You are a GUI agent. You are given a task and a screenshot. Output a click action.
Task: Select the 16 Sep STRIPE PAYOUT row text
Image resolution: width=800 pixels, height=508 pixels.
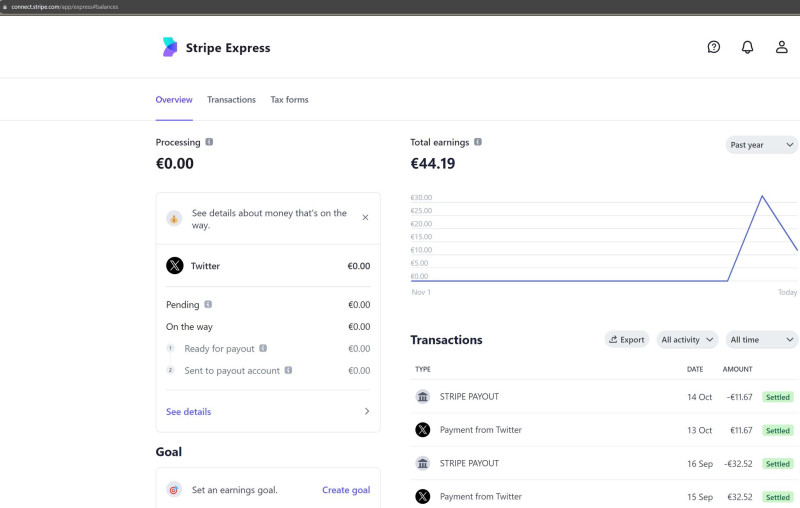point(469,463)
